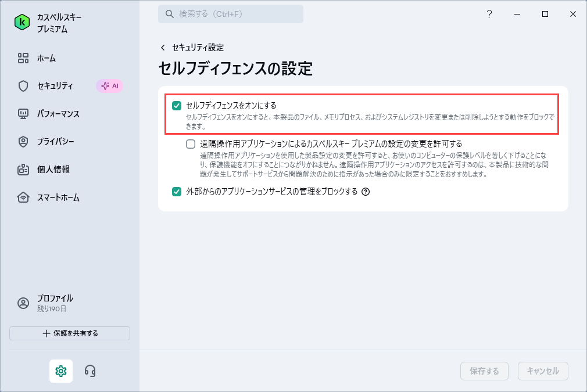Open the パフォーマンス monitor icon
Screen dimensions: 587x392
(x=23, y=114)
